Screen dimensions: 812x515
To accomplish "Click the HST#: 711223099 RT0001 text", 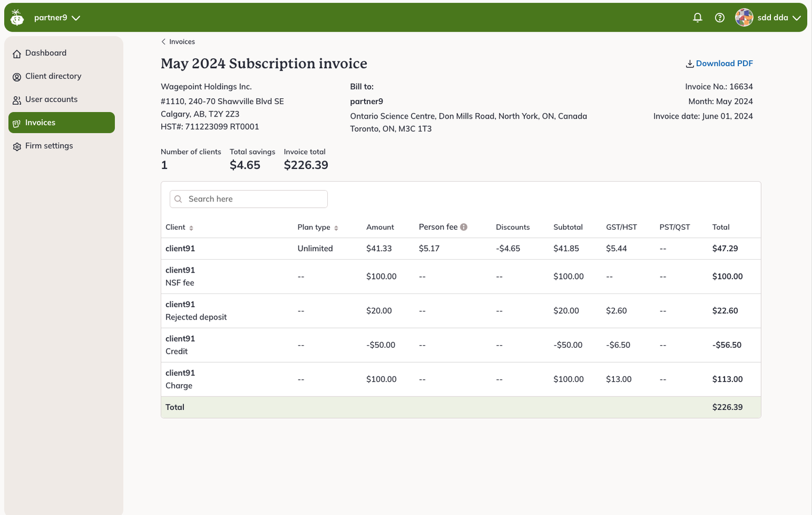I will (210, 127).
